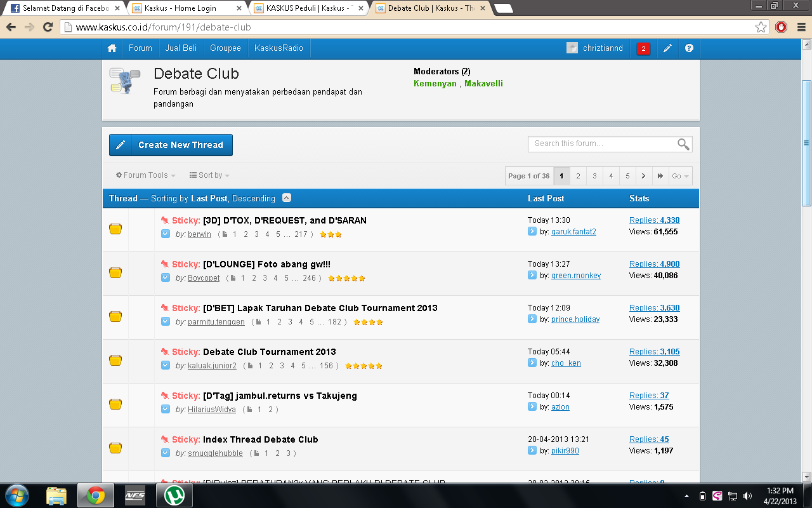Viewport: 812px width, 508px height.
Task: Open moderator Makavelli profile link
Action: point(483,83)
